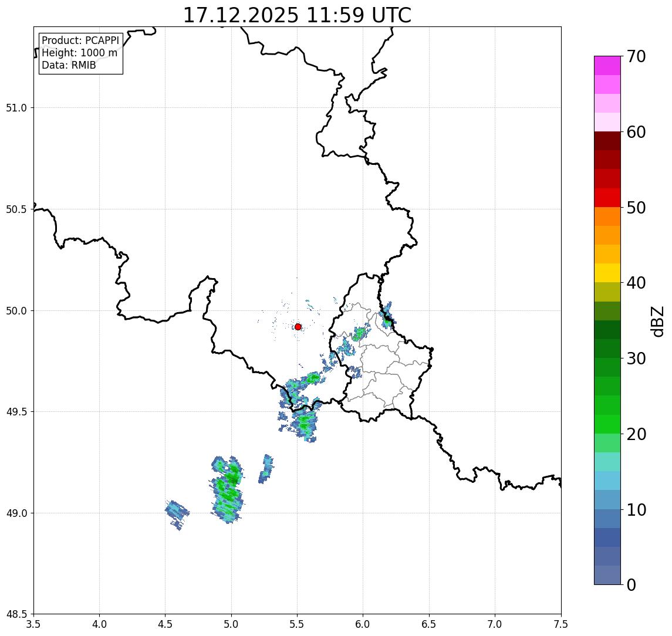Click the pale pink colorbar segment above 60
Viewport: 672px width, 636px height.
607,122
